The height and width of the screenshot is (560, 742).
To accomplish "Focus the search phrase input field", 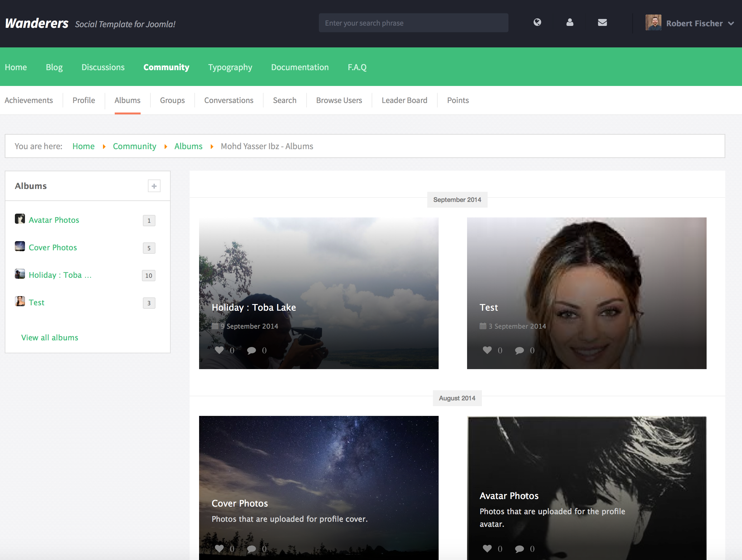I will tap(413, 23).
